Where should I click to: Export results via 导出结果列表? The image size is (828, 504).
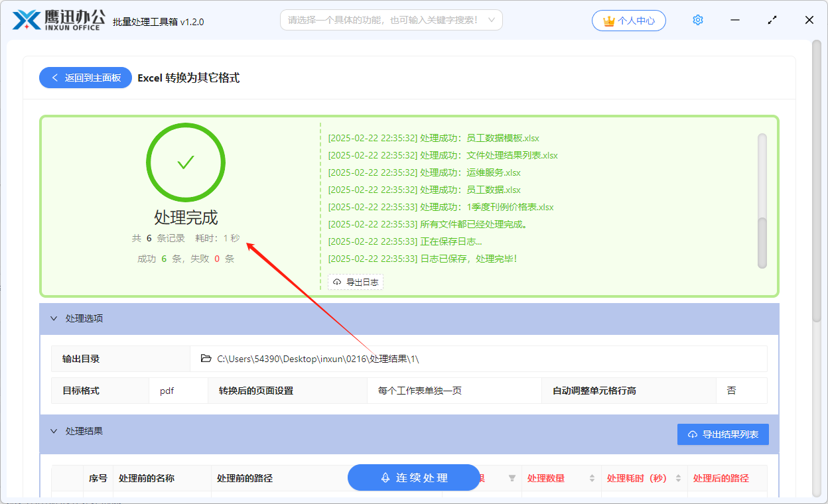tap(723, 434)
